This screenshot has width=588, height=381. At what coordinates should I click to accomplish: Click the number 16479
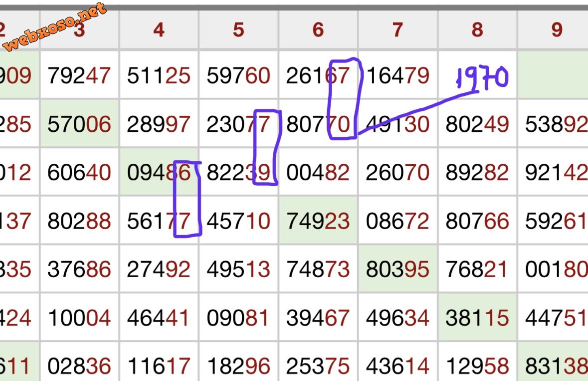coord(398,75)
